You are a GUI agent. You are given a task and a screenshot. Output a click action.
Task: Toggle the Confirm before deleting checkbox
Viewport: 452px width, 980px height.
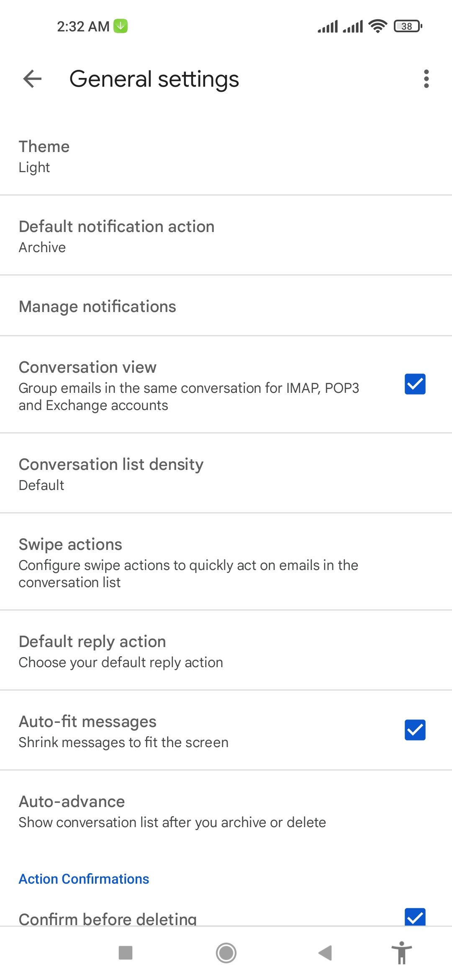pyautogui.click(x=415, y=916)
